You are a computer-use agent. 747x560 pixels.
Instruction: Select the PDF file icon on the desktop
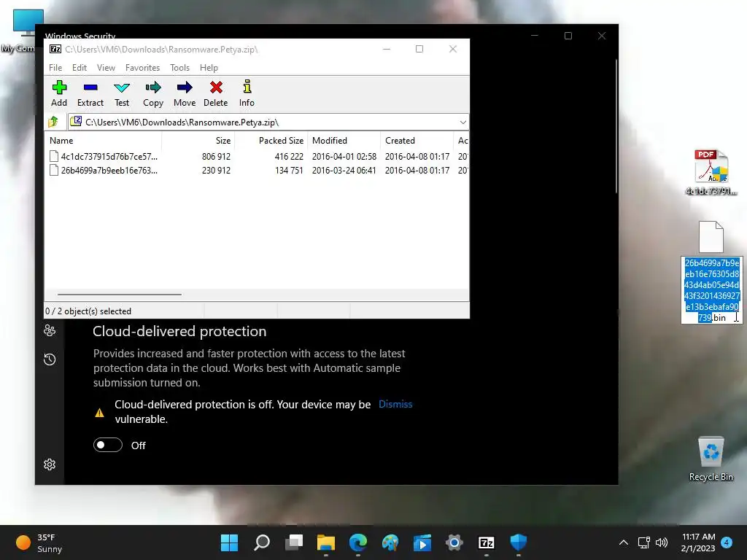[711, 167]
